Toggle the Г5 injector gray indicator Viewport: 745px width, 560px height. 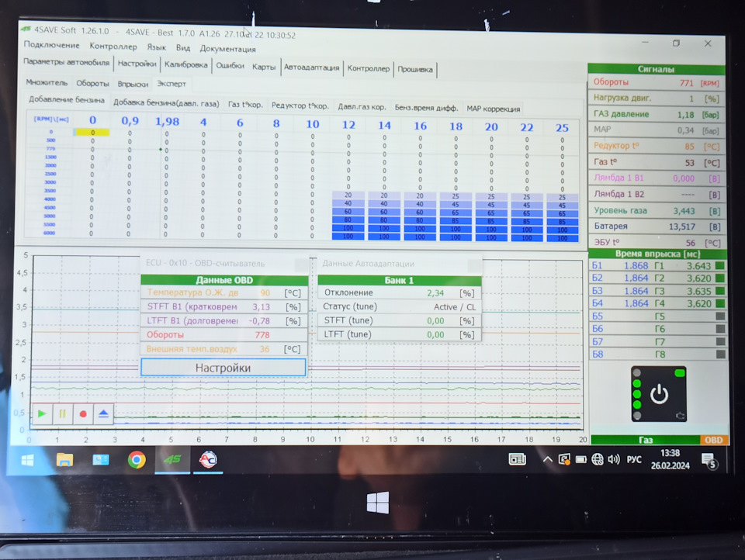tap(720, 316)
